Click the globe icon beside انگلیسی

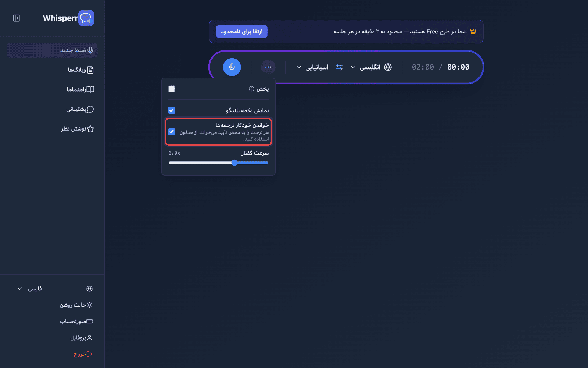388,67
